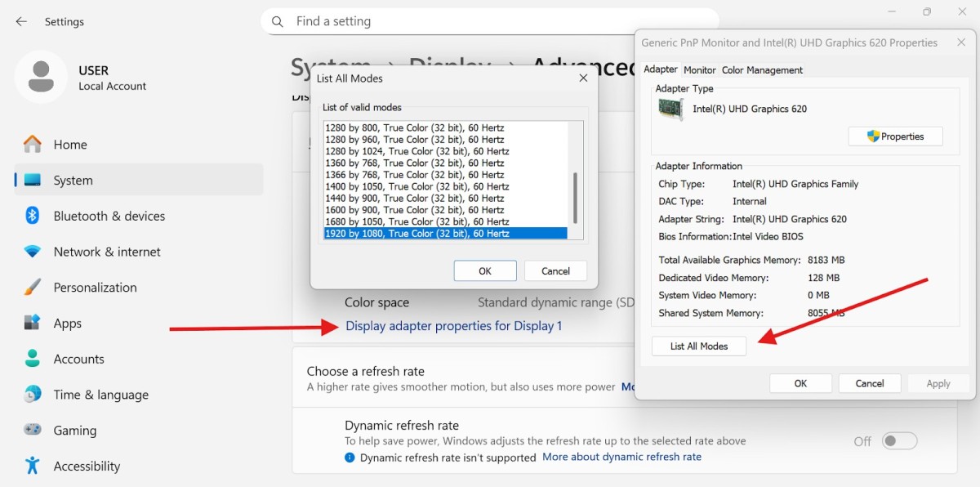
Task: Click More about dynamic refresh rate link
Action: point(621,457)
